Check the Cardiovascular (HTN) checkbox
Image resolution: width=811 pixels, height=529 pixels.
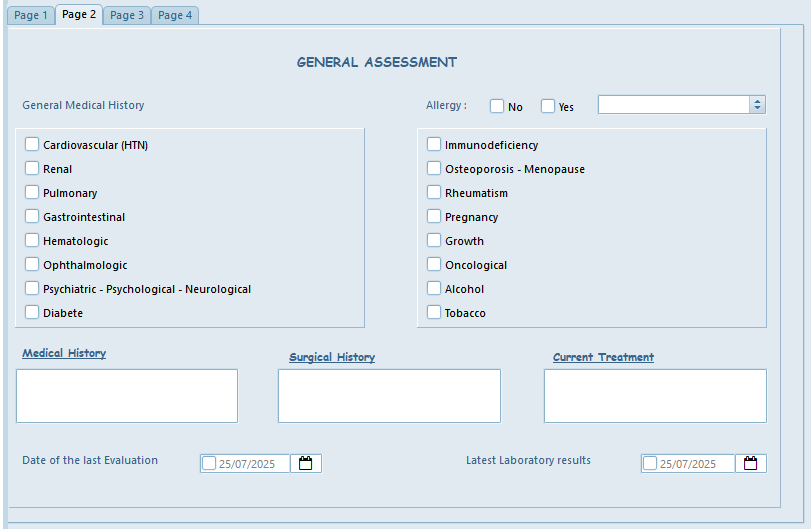(32, 145)
